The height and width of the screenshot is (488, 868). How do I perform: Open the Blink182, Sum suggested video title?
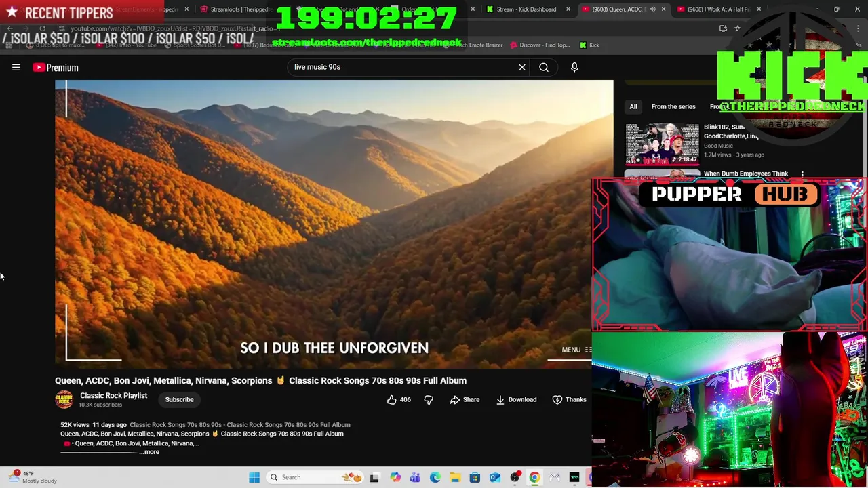[731, 131]
